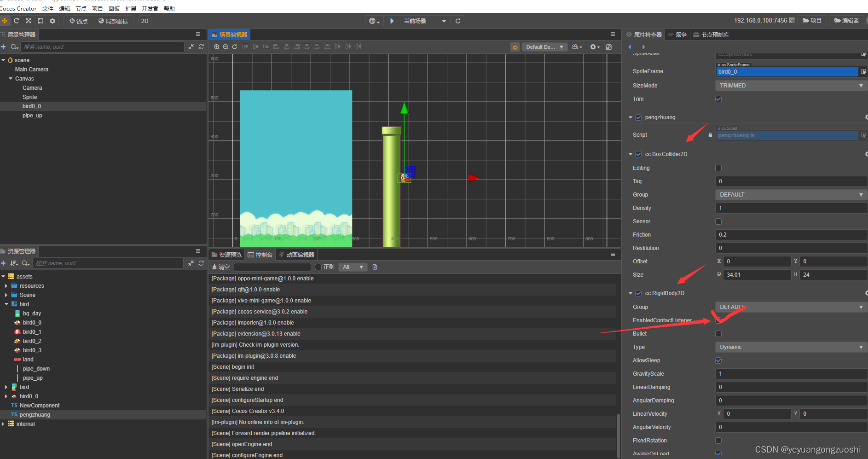Screen dimensions: 868x459
Task: Disable the pengzhuang component checkbox
Action: coord(638,117)
